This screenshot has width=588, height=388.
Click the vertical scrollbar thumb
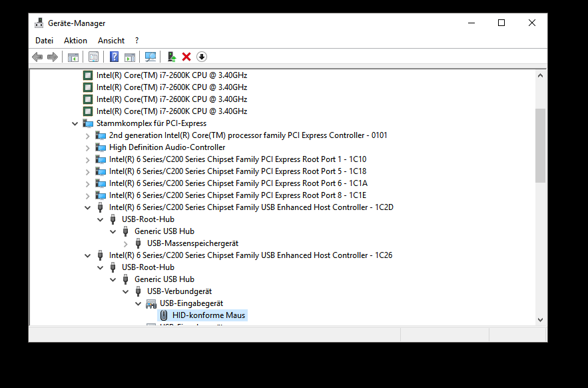[540, 146]
